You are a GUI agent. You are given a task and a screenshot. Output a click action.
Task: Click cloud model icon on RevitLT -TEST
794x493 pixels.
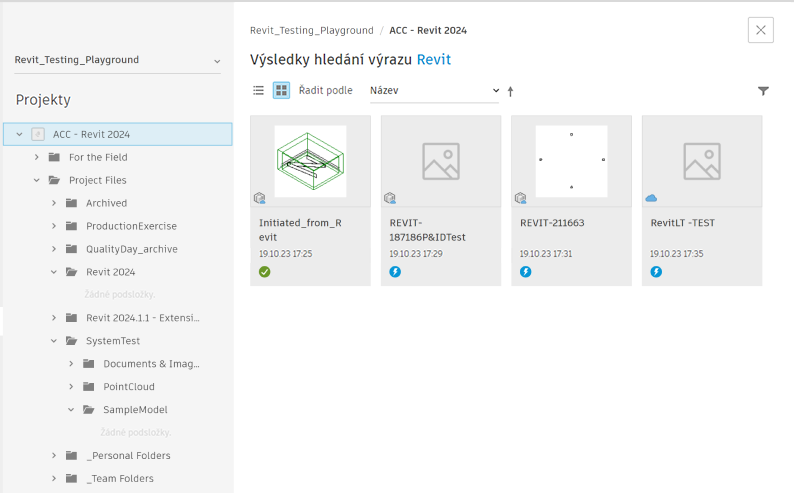(651, 198)
